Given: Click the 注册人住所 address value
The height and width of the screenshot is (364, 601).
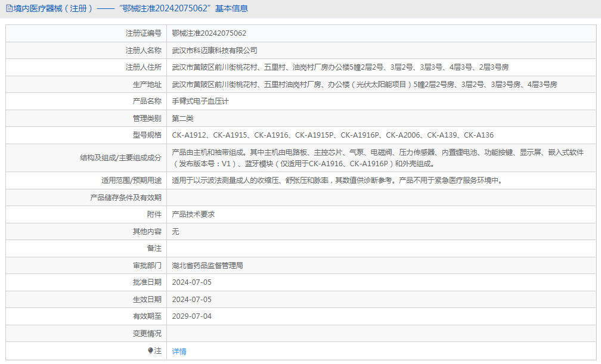Looking at the screenshot, I should (340, 67).
